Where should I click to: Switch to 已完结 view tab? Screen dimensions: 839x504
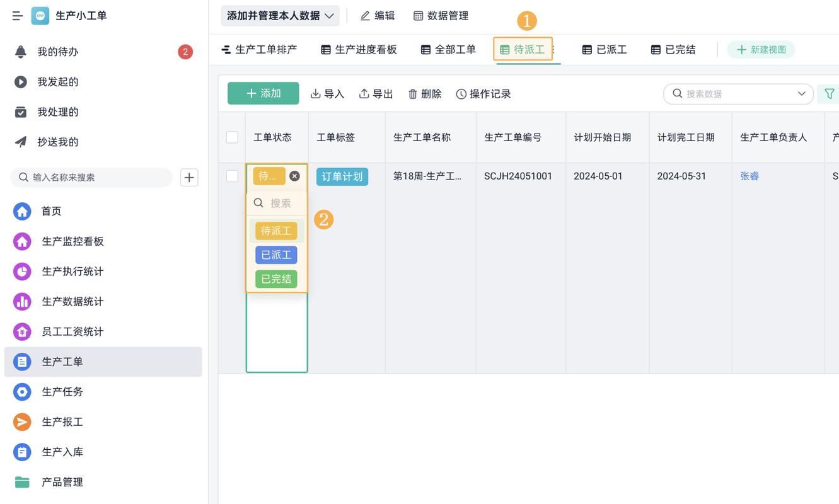pyautogui.click(x=673, y=49)
